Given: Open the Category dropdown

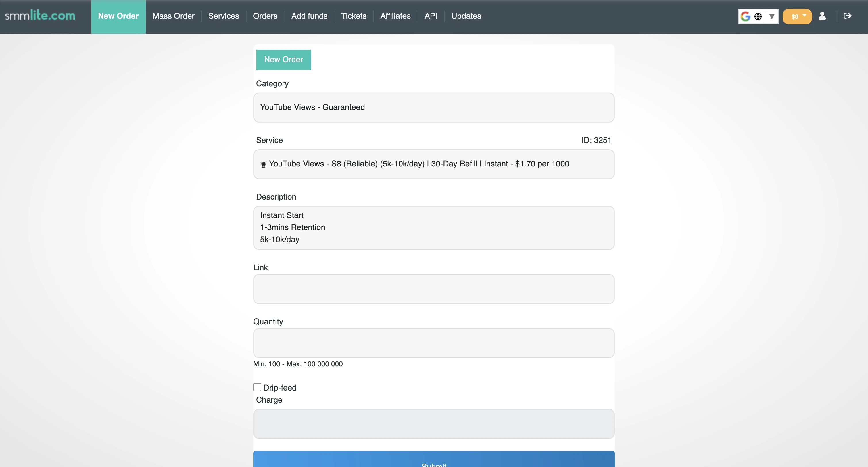Looking at the screenshot, I should coord(434,108).
